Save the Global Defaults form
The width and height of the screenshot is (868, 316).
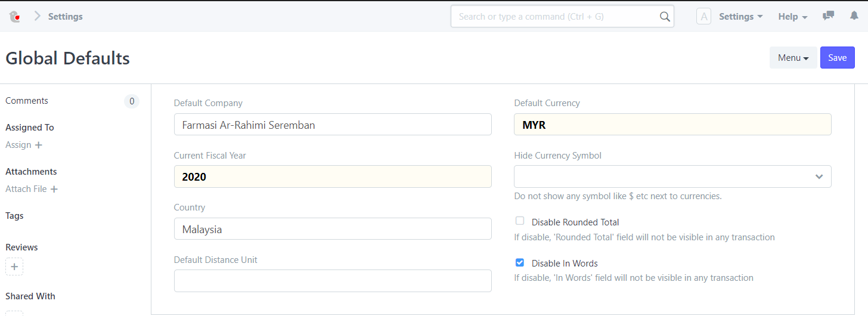click(x=837, y=58)
